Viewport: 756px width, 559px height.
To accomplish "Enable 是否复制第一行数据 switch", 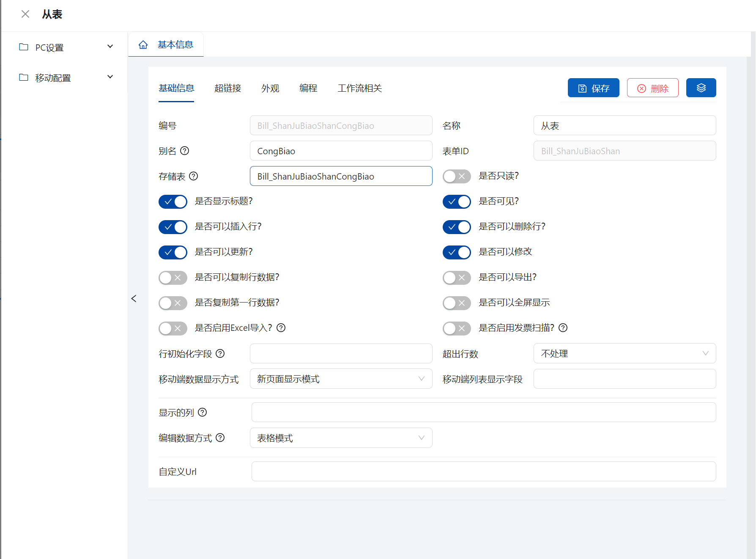I will point(173,303).
